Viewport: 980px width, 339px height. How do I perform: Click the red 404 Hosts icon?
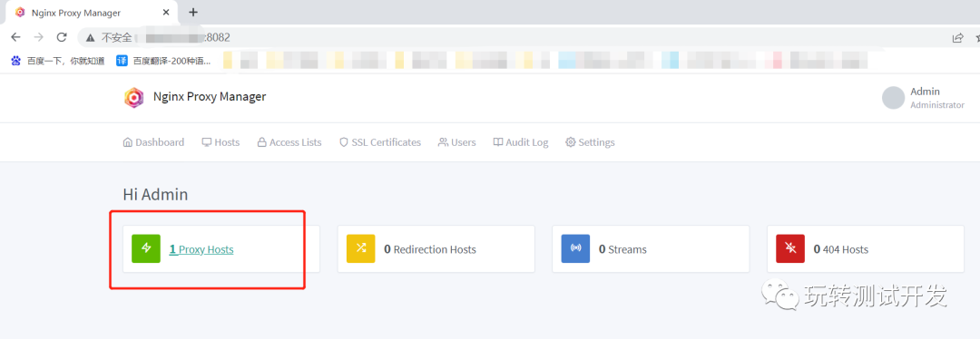coord(790,248)
